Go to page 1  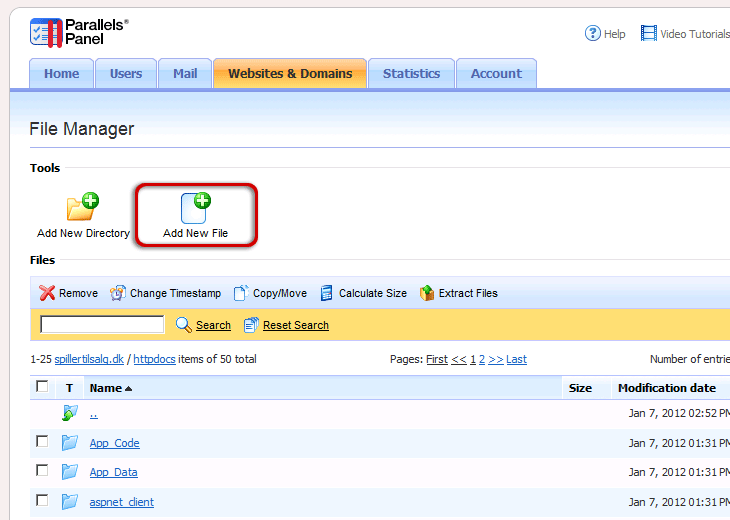pos(473,359)
